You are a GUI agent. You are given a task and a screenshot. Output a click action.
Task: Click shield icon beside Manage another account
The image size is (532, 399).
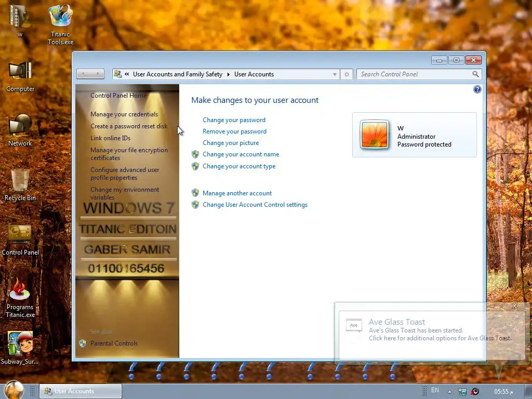point(195,193)
